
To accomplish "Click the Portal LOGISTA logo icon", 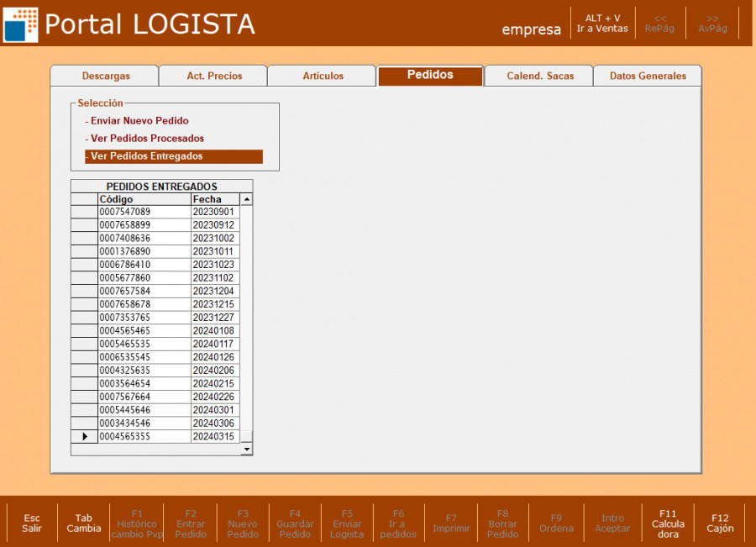I will tap(21, 24).
